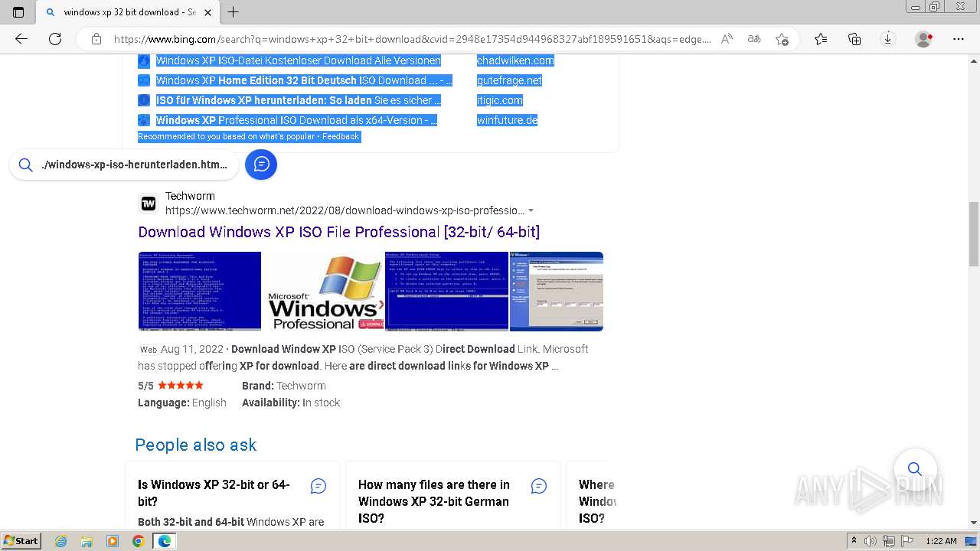Add this page to favorites
Image resolution: width=980 pixels, height=551 pixels.
tap(782, 39)
